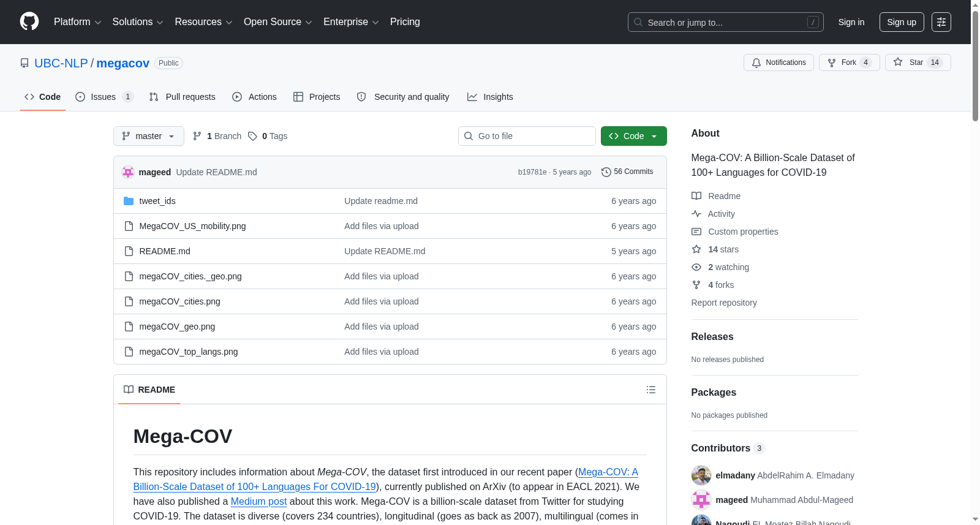Click the Medium post link

pyautogui.click(x=258, y=501)
